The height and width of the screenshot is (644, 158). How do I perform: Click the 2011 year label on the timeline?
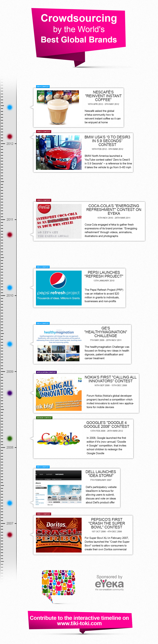pyautogui.click(x=10, y=219)
